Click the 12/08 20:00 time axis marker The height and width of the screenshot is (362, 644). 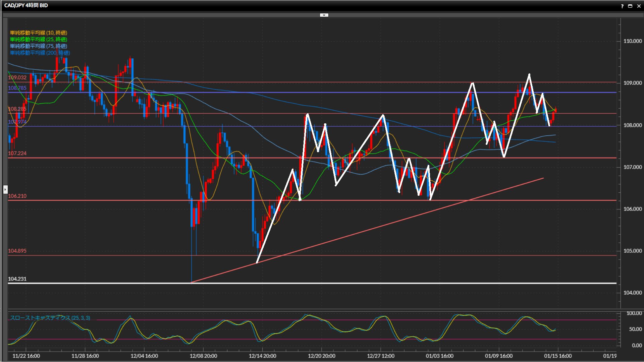pos(203,356)
